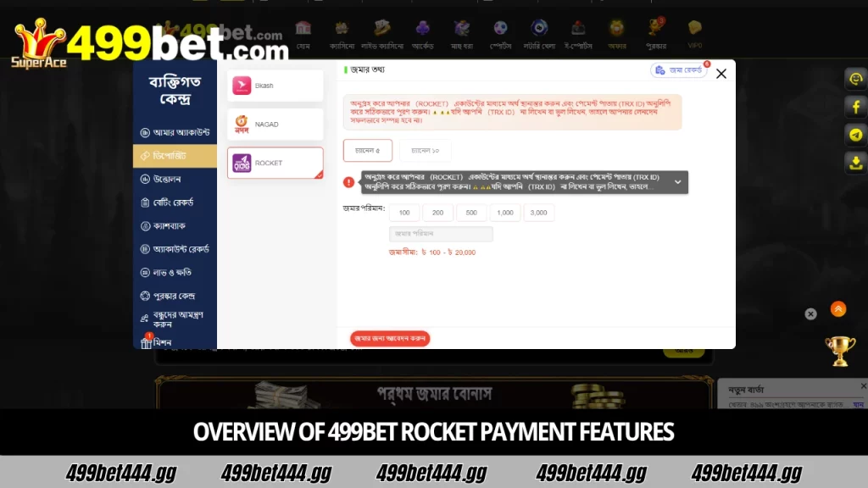Open Withdrawal (উত্তোলন) in sidebar

[x=175, y=180]
